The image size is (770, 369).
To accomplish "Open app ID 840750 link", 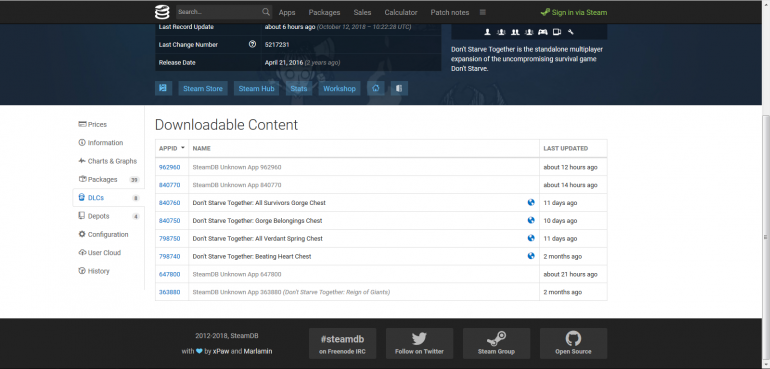I will [169, 221].
